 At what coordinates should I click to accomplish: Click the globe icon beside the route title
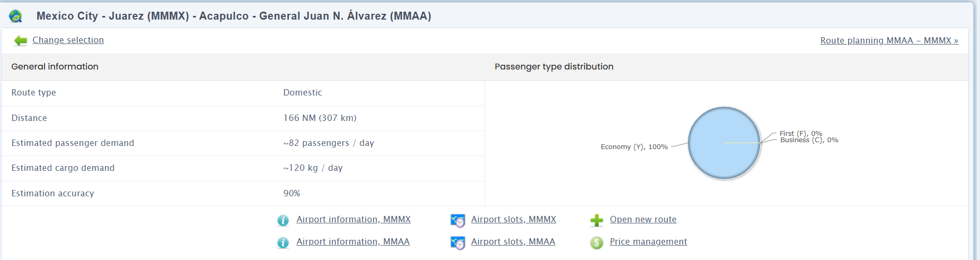tap(16, 16)
